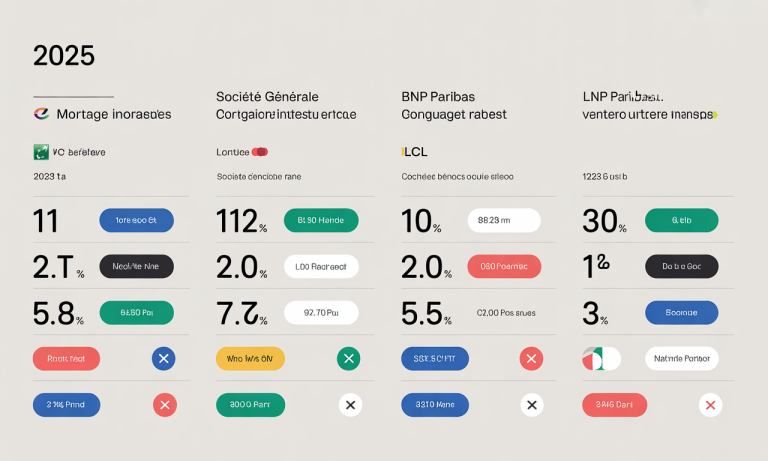The width and height of the screenshot is (768, 461).
Task: Click the black Do b a Goc pill
Action: coord(681,267)
